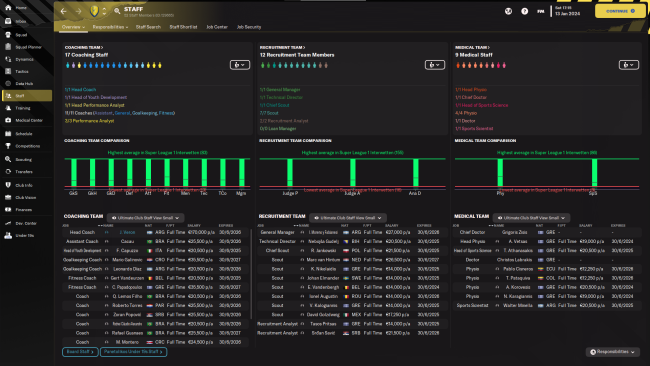Select physio Pablo Cisneros row

[547, 269]
